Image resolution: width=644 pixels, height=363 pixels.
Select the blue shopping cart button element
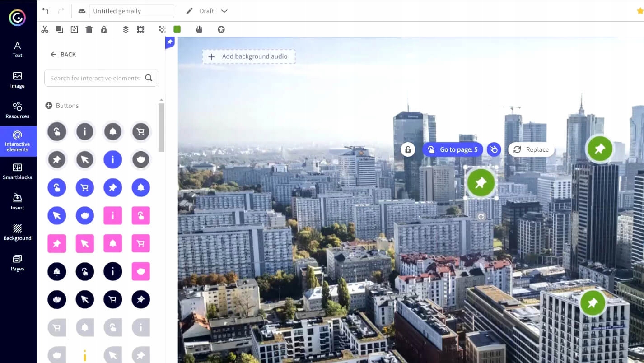pyautogui.click(x=85, y=188)
